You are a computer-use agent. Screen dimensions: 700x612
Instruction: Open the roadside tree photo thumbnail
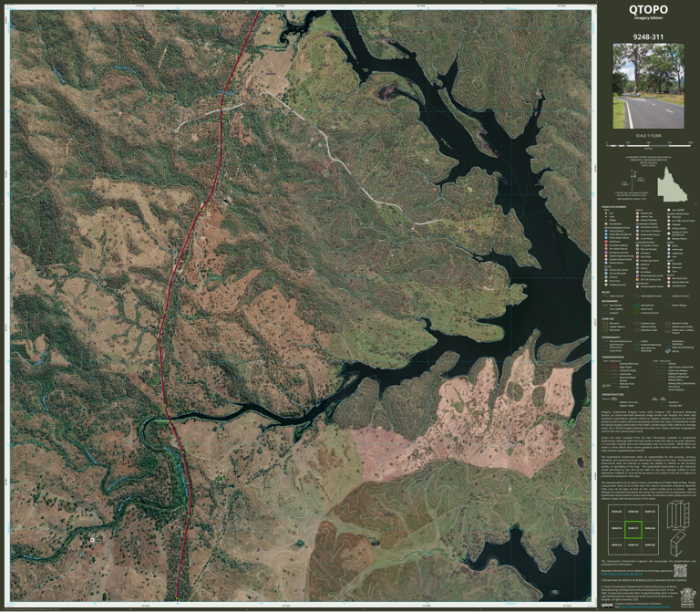pyautogui.click(x=649, y=86)
